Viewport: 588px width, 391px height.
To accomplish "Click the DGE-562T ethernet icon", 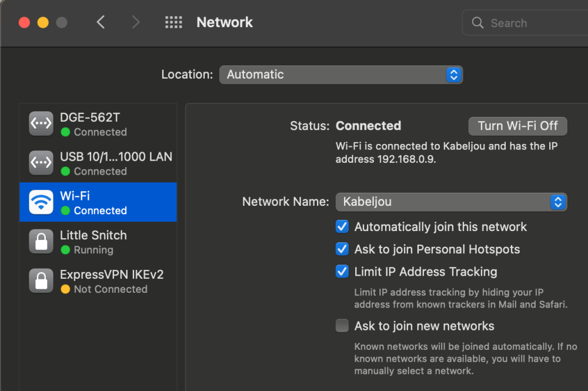I will 41,123.
